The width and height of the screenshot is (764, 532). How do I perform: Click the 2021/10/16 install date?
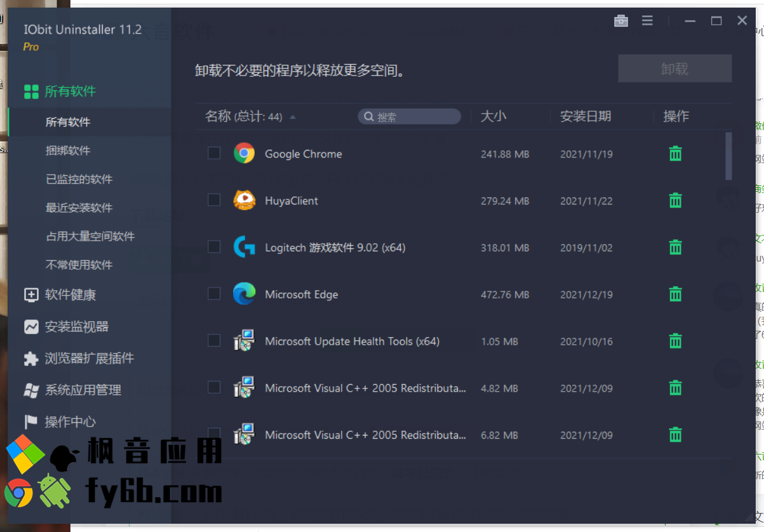point(586,342)
